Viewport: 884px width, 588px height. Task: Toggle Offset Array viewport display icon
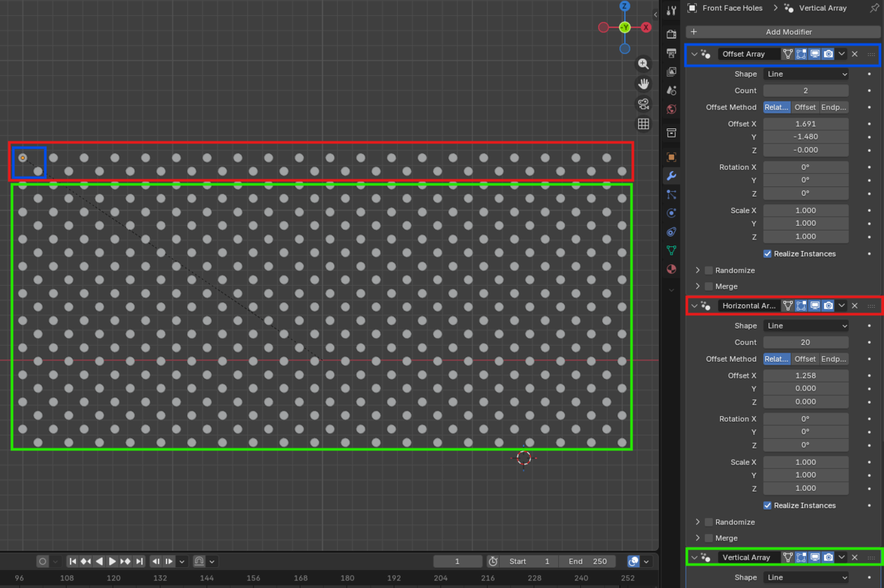pyautogui.click(x=815, y=54)
